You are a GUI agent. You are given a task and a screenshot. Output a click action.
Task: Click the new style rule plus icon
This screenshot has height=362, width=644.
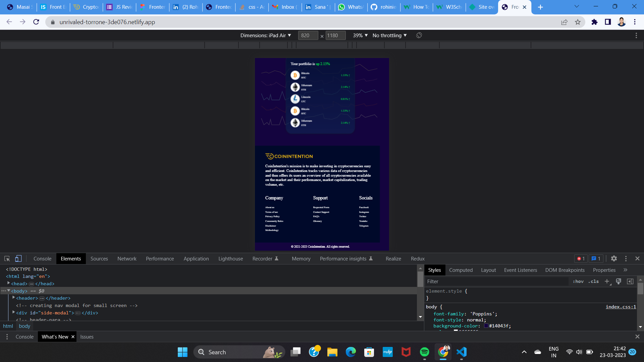(x=607, y=282)
